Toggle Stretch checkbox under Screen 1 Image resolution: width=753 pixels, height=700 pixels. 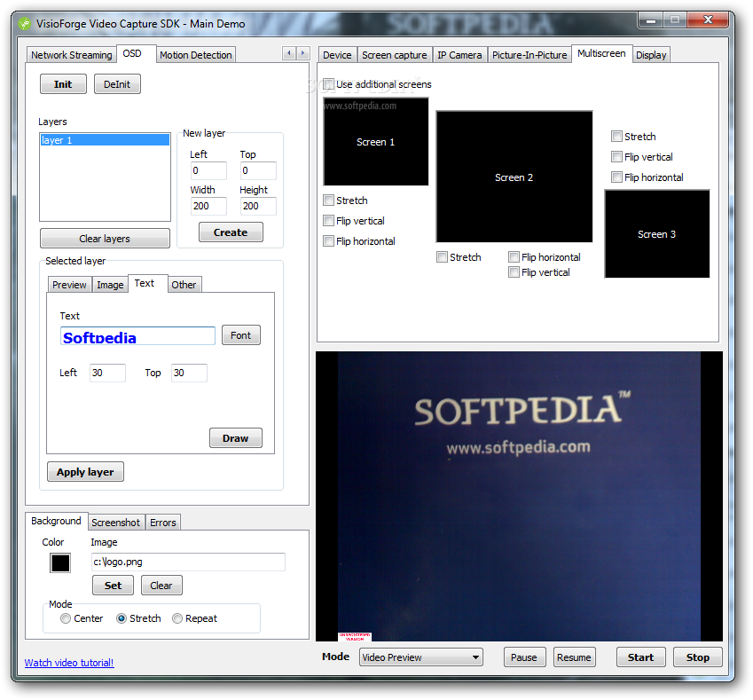tap(329, 201)
